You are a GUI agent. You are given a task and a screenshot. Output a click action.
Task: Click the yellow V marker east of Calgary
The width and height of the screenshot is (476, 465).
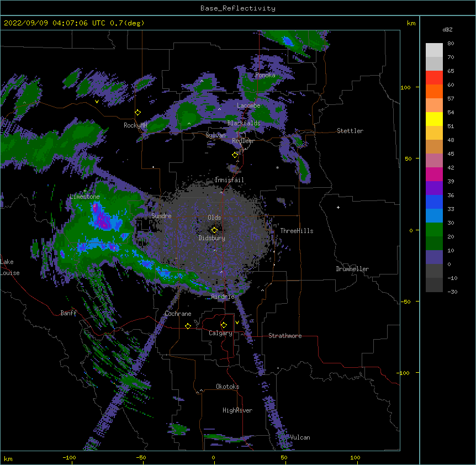tap(237, 323)
